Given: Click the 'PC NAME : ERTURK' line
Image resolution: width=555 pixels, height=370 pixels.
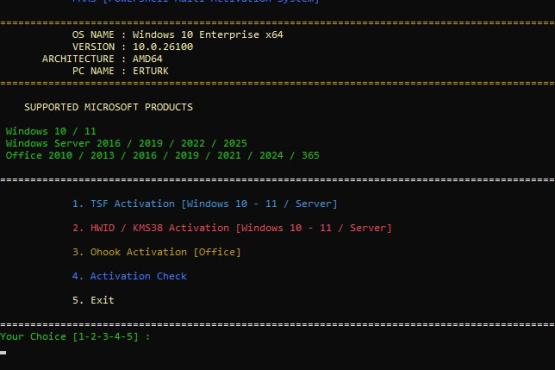Looking at the screenshot, I should (x=120, y=71).
